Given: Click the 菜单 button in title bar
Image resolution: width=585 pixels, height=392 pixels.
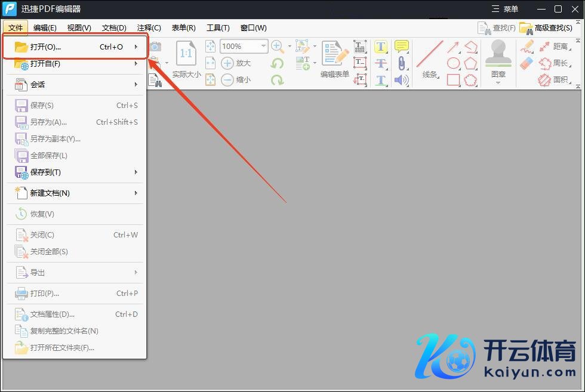Looking at the screenshot, I should point(504,9).
